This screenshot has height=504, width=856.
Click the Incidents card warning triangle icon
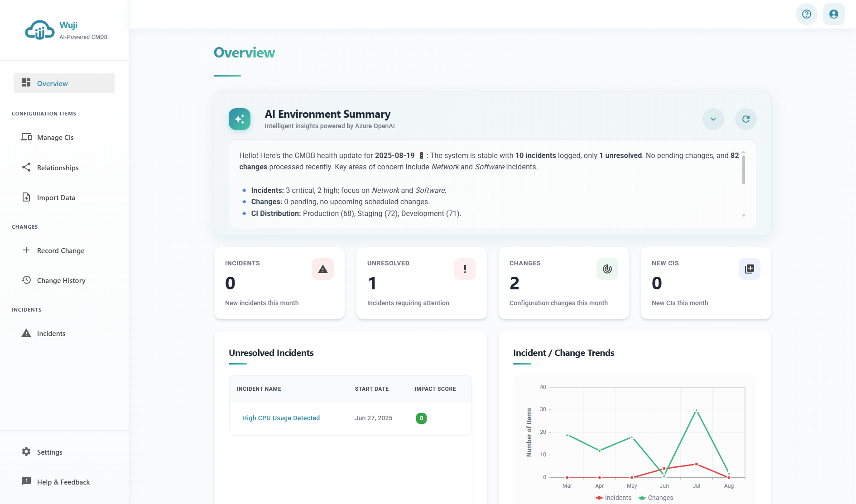(322, 269)
